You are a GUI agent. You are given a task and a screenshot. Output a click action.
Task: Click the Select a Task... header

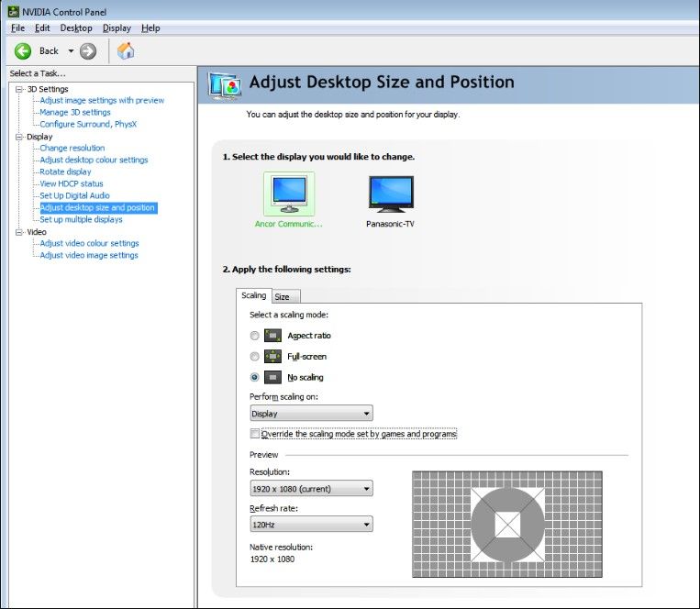[x=38, y=73]
